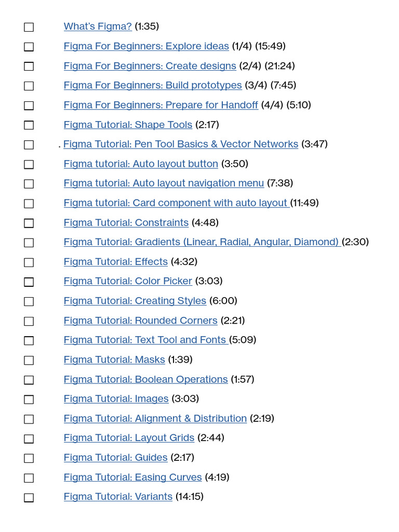Open Prepare for Handoff tutorial link
The height and width of the screenshot is (532, 399).
(x=161, y=105)
